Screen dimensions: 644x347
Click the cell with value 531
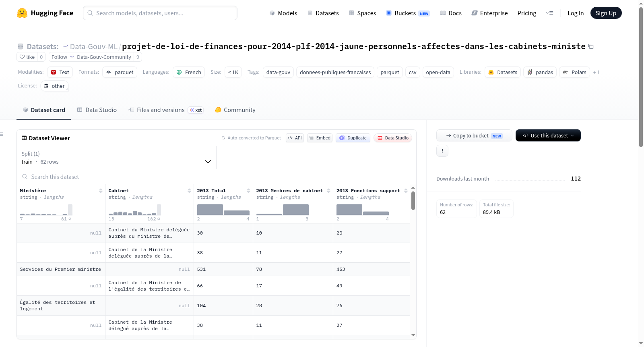(x=223, y=269)
